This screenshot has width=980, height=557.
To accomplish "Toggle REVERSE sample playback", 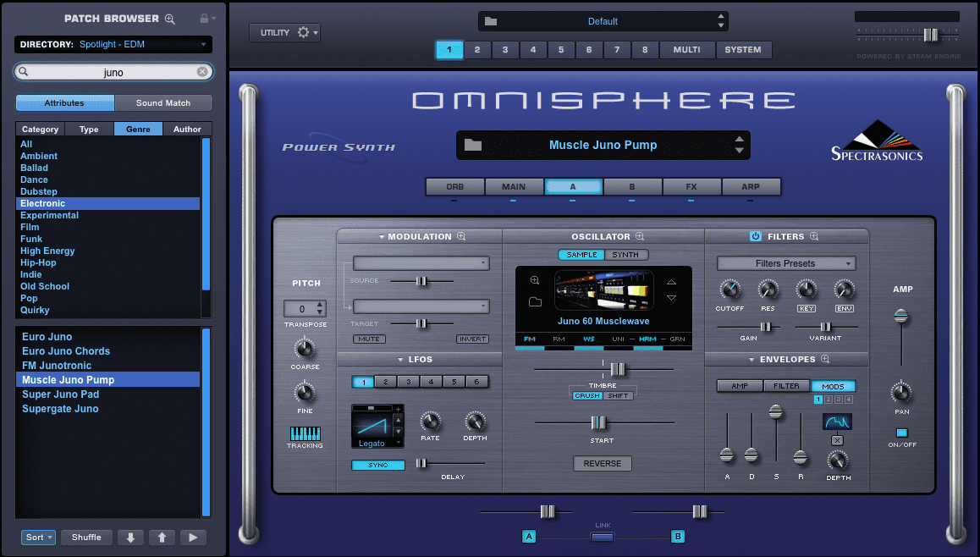I will (602, 463).
